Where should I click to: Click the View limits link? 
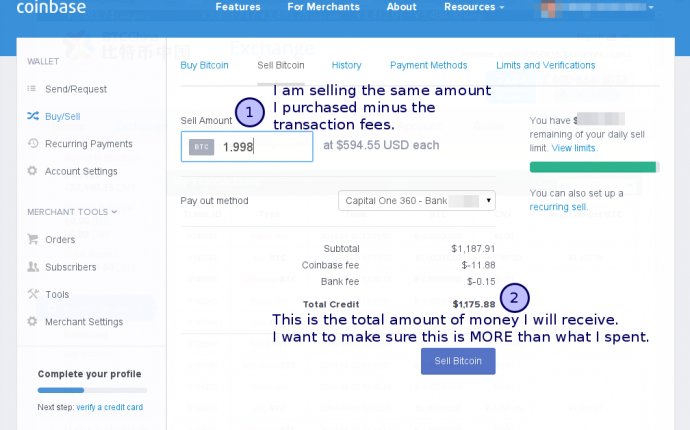573,148
